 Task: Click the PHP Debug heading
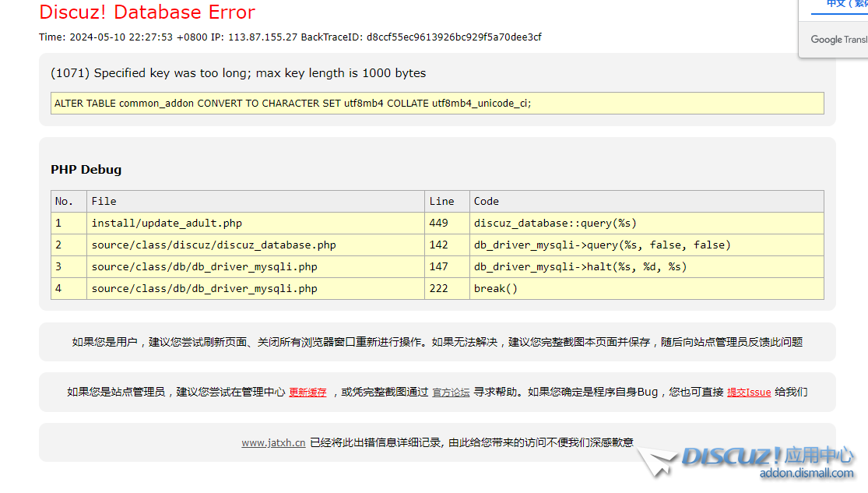(x=86, y=170)
